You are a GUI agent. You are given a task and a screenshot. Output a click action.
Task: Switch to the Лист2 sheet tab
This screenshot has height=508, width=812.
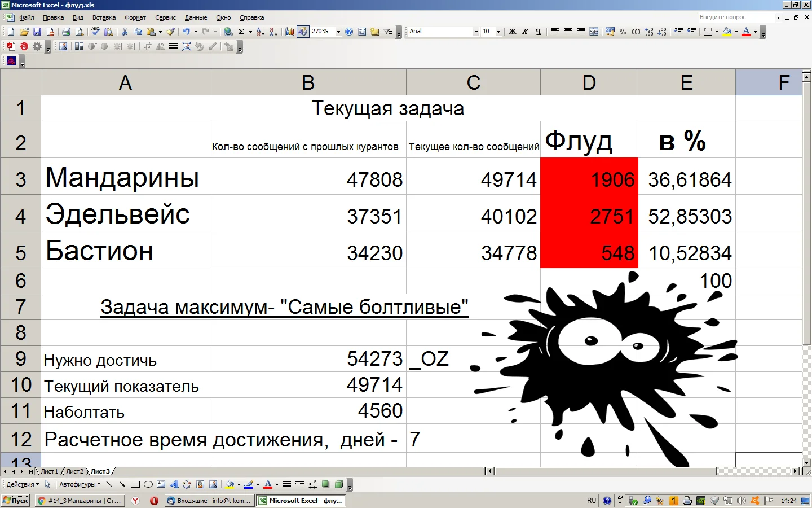point(74,471)
